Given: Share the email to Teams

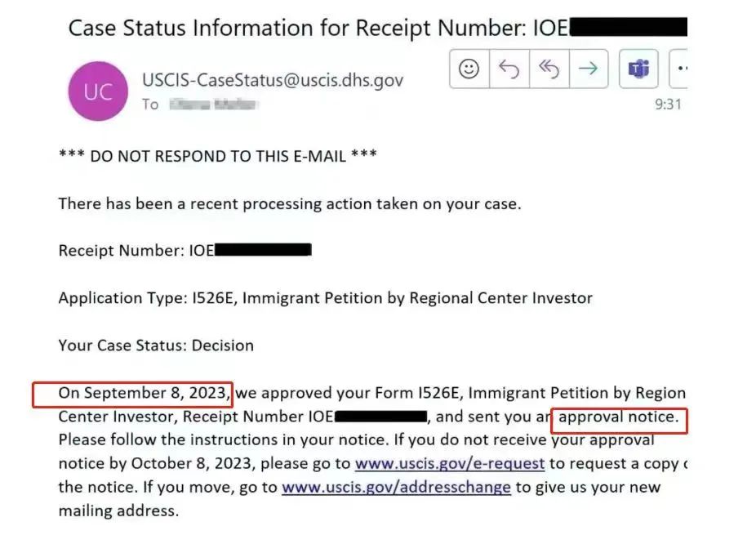Looking at the screenshot, I should pyautogui.click(x=638, y=69).
